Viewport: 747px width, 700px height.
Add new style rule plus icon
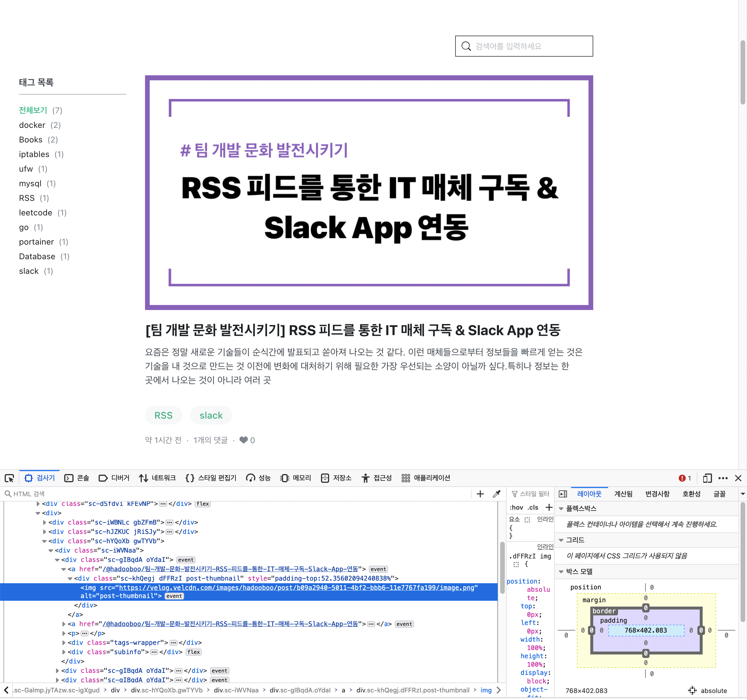pos(549,508)
